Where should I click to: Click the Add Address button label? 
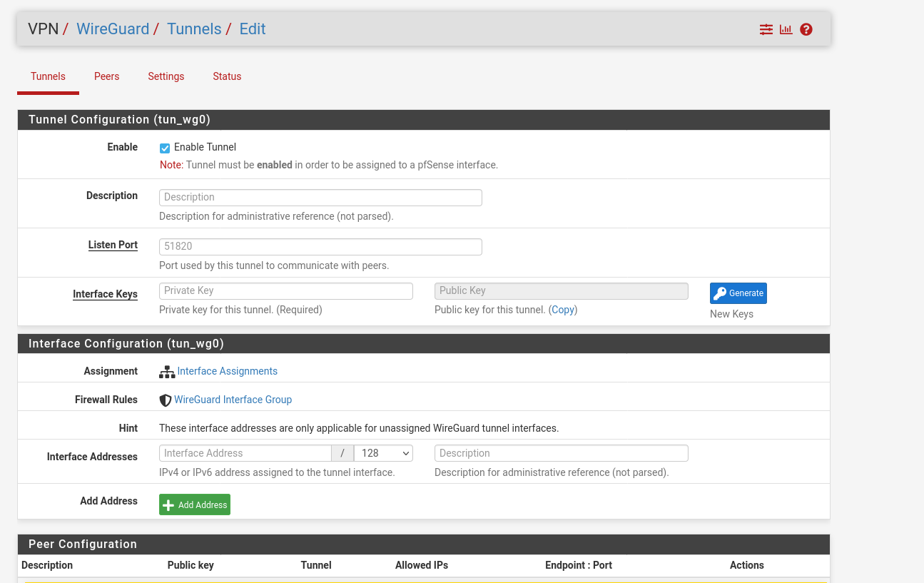pos(203,505)
